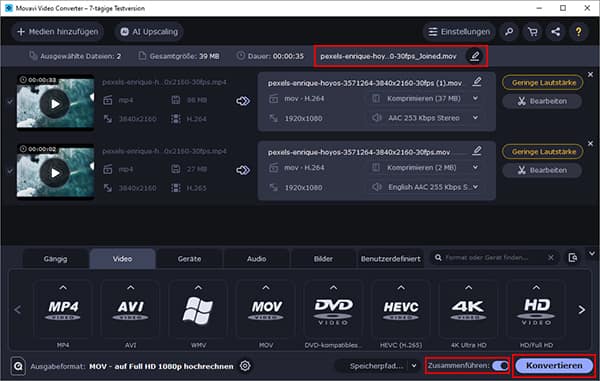Image resolution: width=600 pixels, height=381 pixels.
Task: Click the format or device search field
Action: tap(494, 258)
